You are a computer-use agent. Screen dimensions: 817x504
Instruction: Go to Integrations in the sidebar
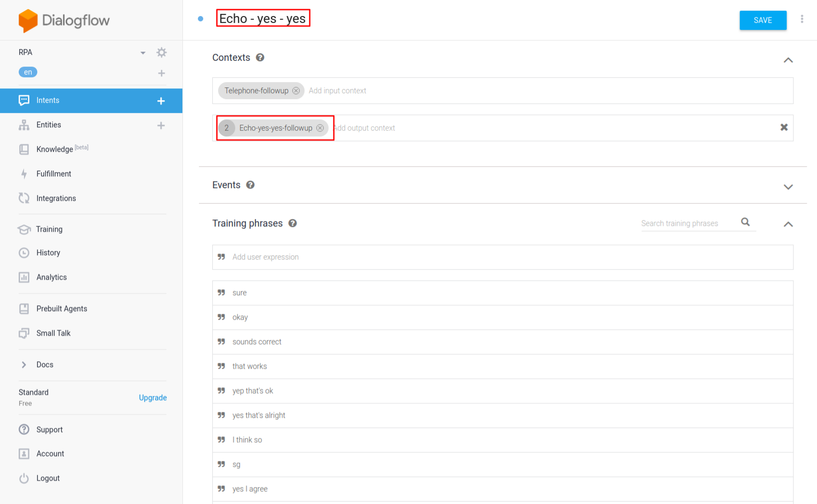tap(56, 198)
